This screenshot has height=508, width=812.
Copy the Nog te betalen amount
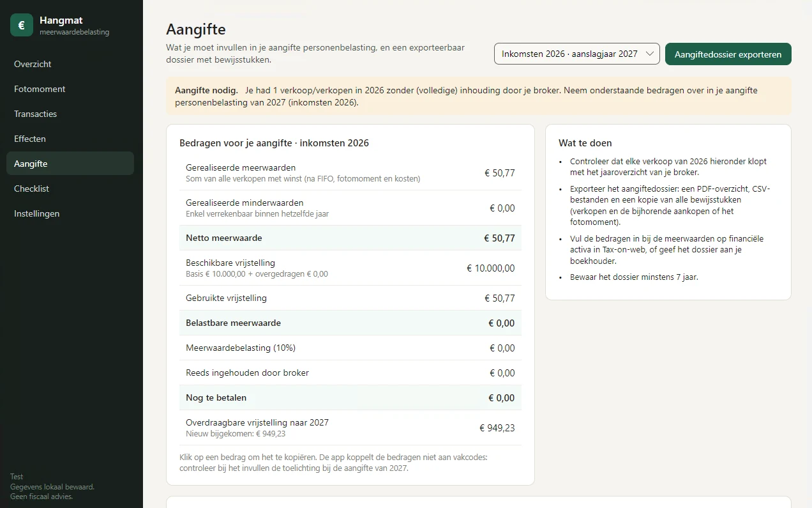coord(502,398)
